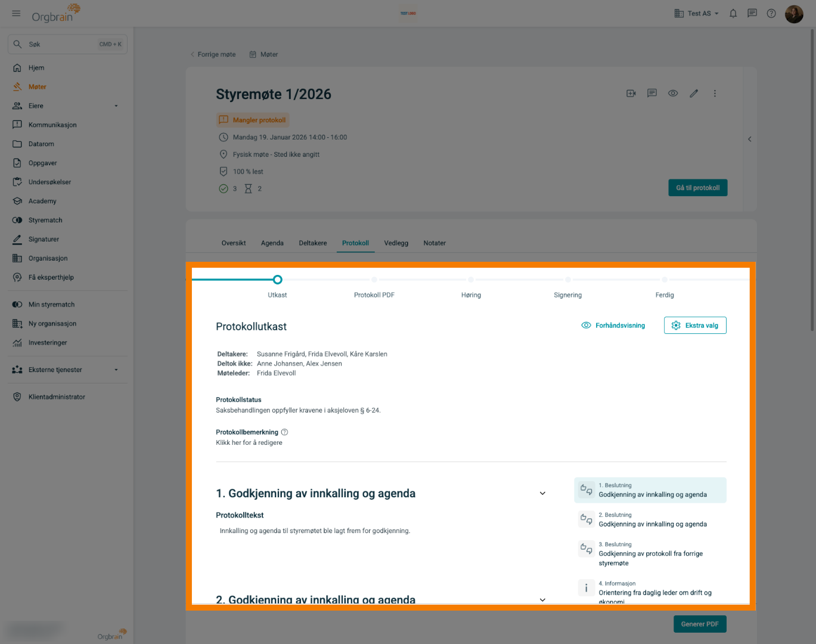Click the Generer PDF button

point(700,624)
